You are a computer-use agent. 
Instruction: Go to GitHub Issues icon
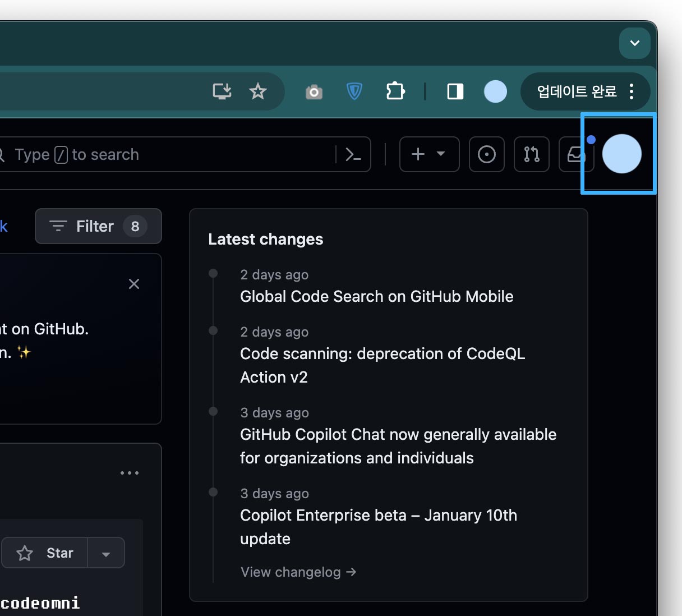click(487, 154)
